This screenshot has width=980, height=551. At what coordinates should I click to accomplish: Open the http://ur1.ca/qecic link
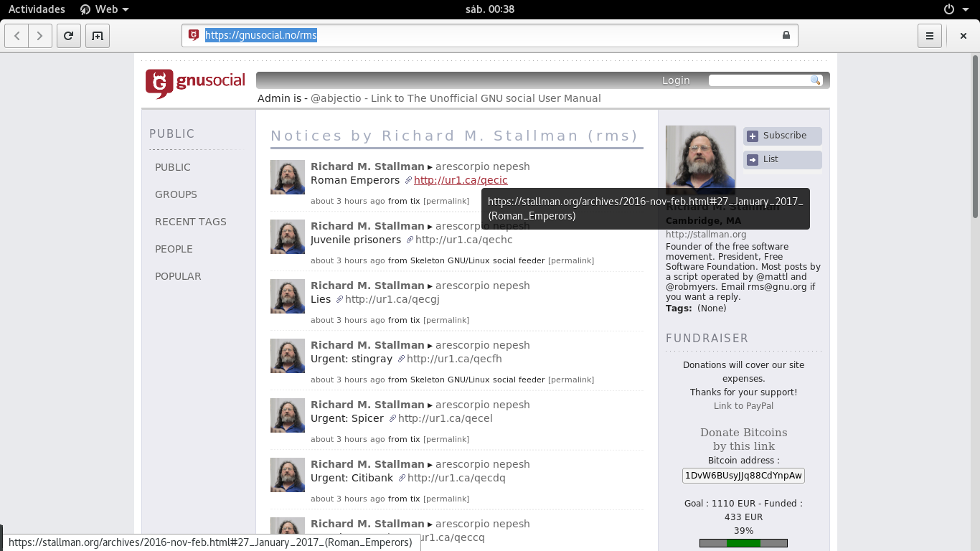click(x=461, y=180)
